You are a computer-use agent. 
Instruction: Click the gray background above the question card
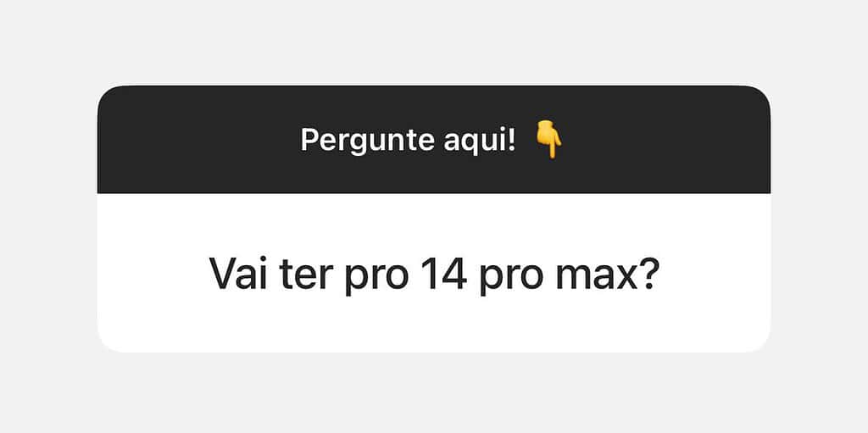pos(433,42)
